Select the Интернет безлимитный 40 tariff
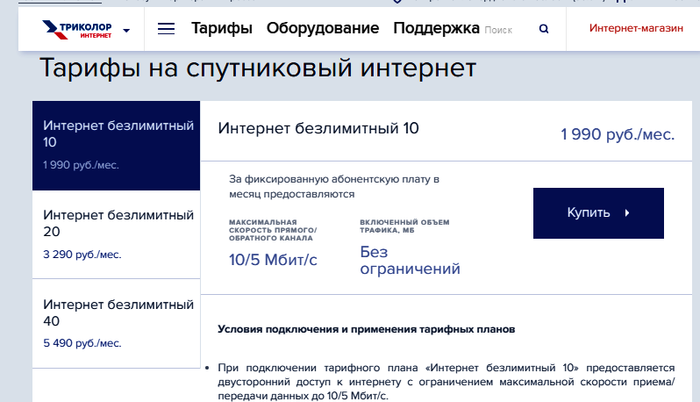Viewport: 700px width, 402px height. 116,324
